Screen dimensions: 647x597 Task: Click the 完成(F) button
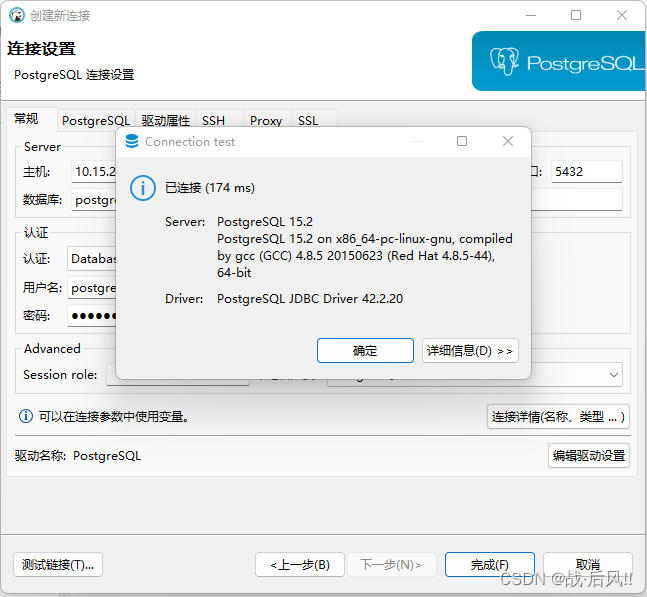[x=490, y=564]
